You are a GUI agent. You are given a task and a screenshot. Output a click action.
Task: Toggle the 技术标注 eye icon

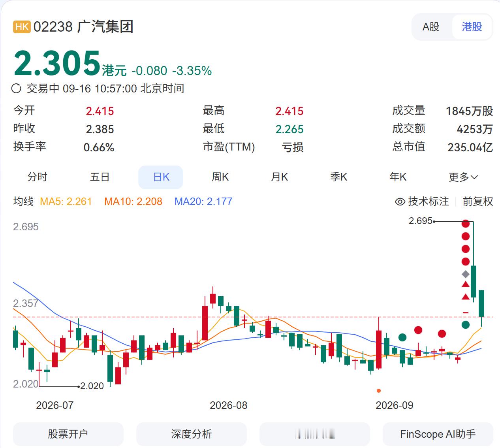coord(400,201)
